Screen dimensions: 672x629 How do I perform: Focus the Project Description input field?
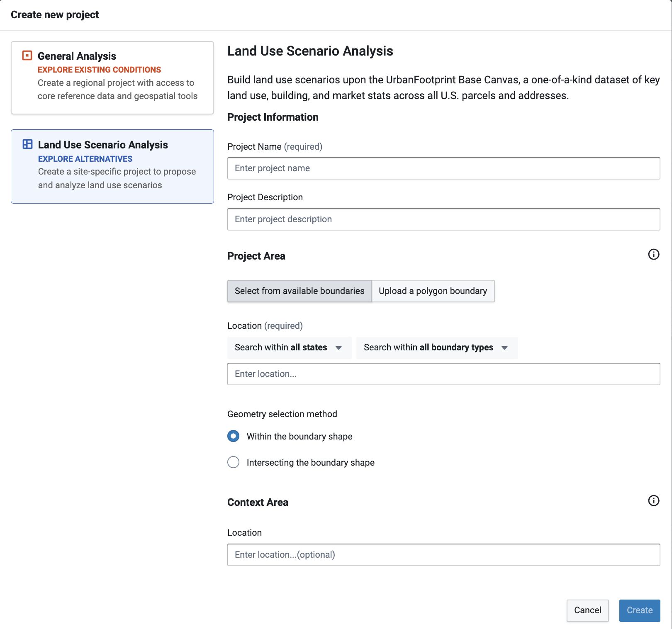click(444, 219)
